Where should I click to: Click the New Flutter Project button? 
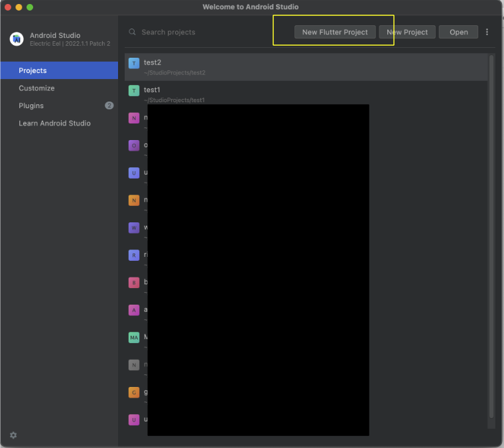(335, 32)
